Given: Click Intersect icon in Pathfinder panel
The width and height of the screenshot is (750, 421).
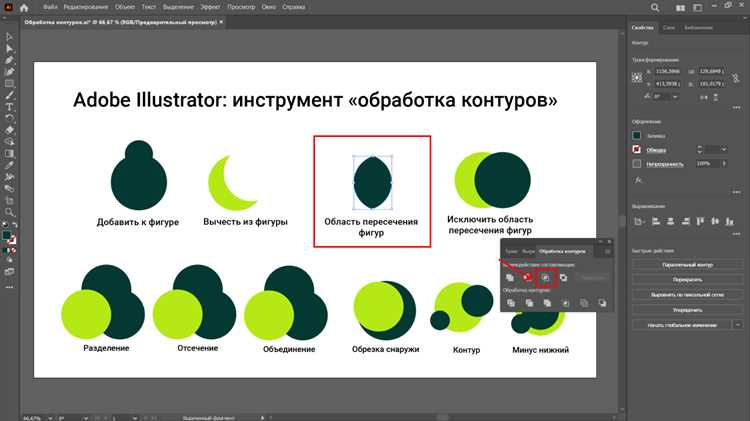Looking at the screenshot, I should 545,277.
